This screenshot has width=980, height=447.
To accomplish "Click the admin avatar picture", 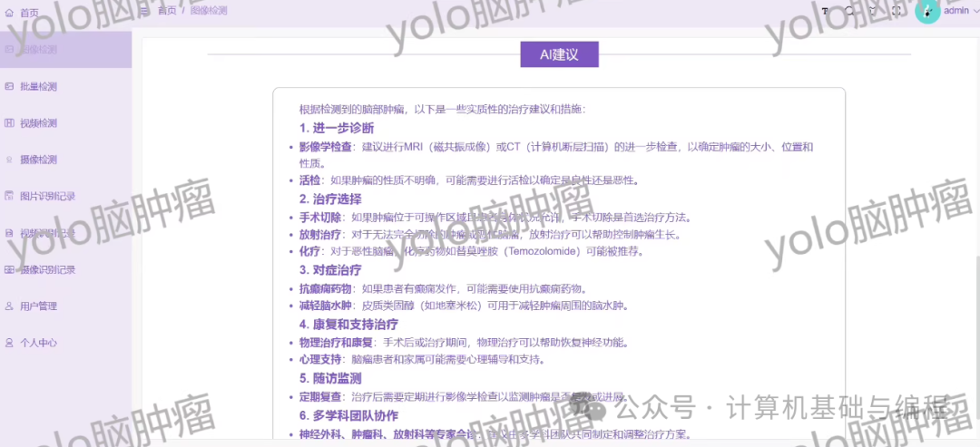I will tap(927, 11).
